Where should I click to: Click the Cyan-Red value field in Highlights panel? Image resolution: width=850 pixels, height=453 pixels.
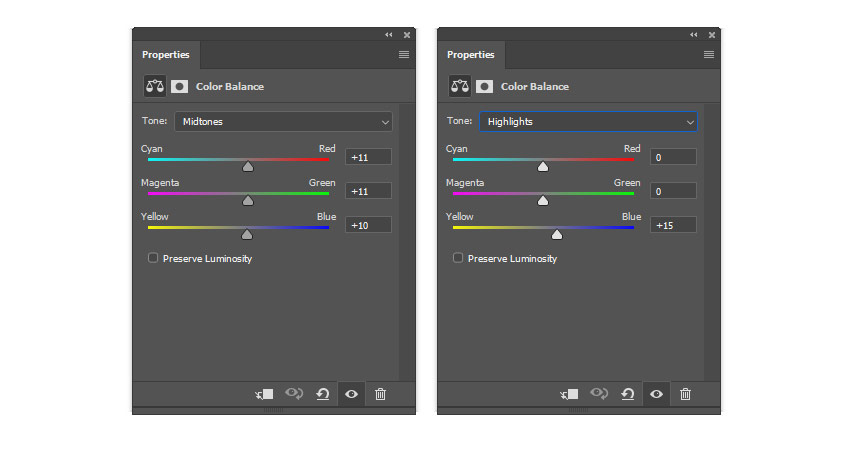tap(673, 157)
